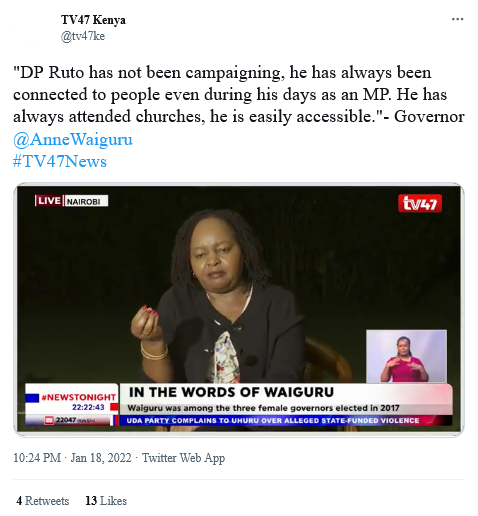View the 4 Retweets list

[43, 501]
